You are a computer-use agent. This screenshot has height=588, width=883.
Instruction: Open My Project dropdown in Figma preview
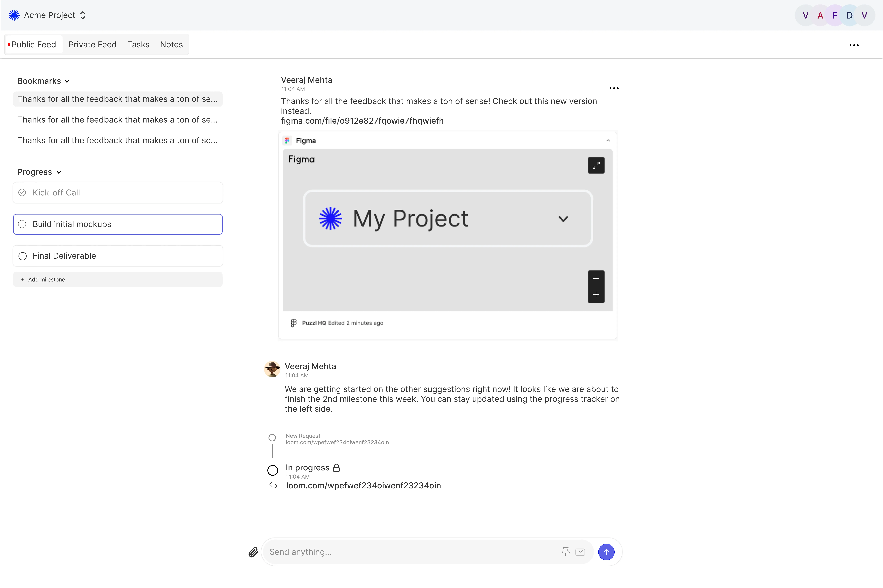pos(563,219)
